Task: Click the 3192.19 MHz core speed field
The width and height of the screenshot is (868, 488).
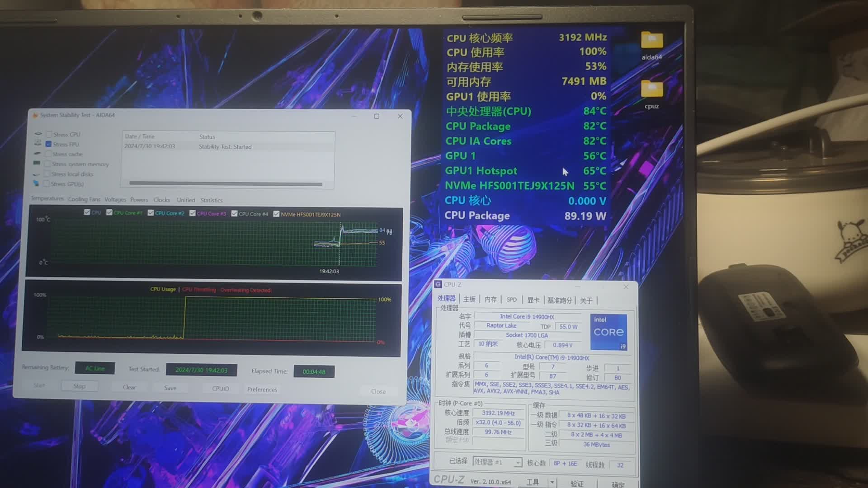Action: [498, 413]
